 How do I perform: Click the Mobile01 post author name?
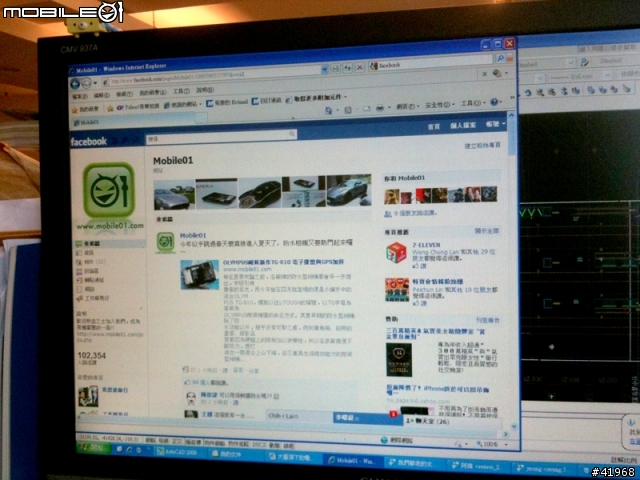coord(193,236)
